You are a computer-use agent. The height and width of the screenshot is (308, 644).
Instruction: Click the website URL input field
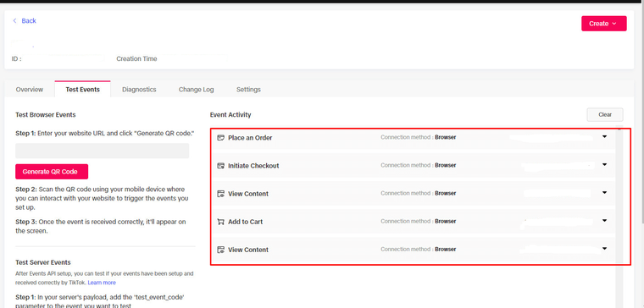(x=103, y=151)
